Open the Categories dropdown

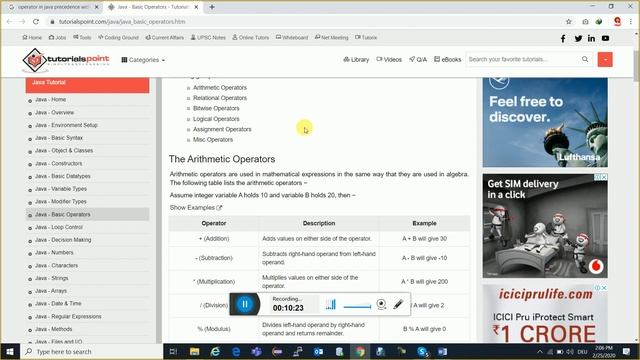tap(143, 60)
